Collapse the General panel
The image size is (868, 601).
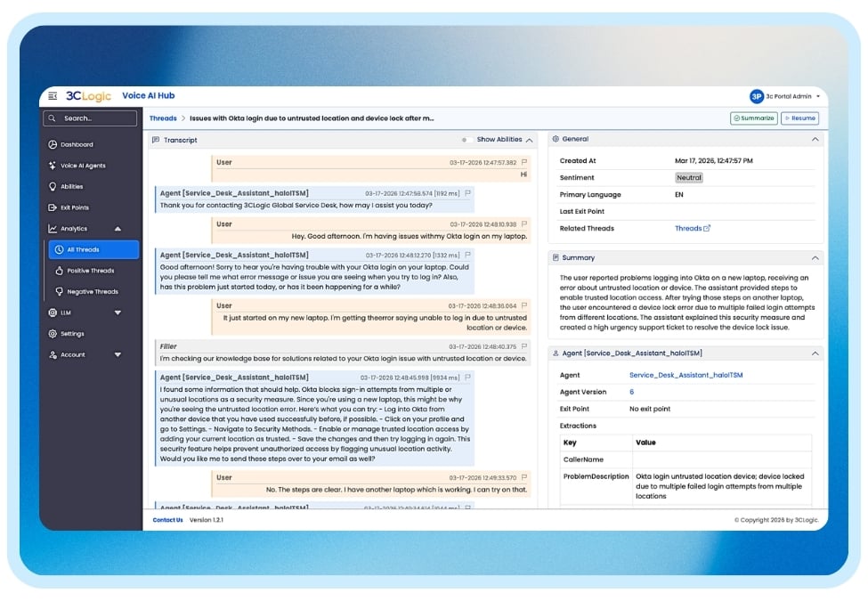click(813, 139)
